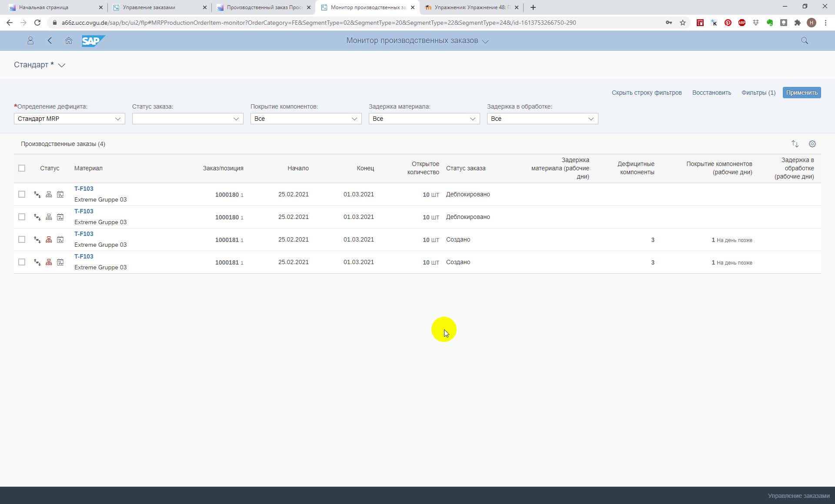
Task: Open T-F103 link in first 1000180 row
Action: [x=83, y=189]
